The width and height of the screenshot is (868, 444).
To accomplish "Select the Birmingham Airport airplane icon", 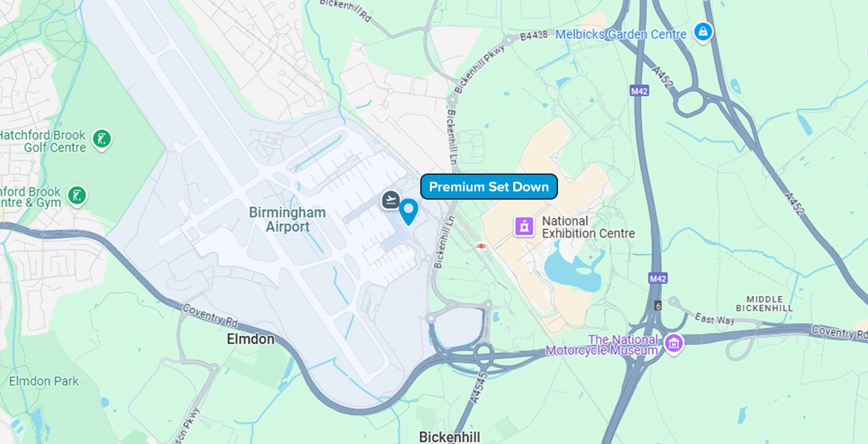I will (391, 200).
